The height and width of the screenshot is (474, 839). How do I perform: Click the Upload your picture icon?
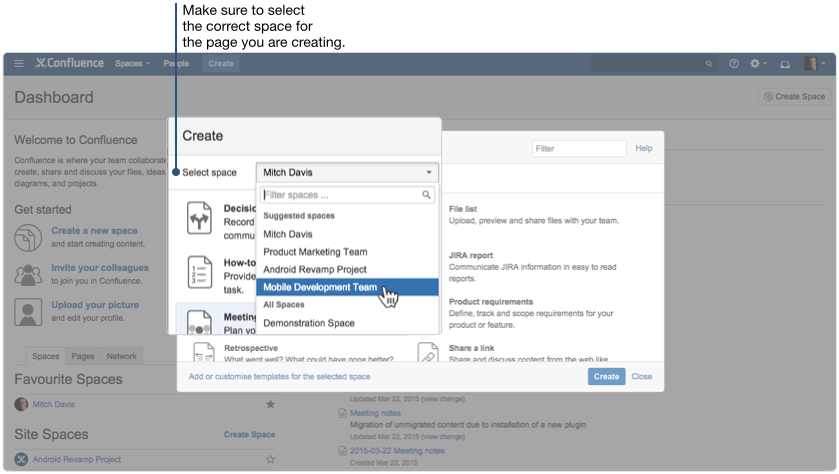(x=28, y=312)
